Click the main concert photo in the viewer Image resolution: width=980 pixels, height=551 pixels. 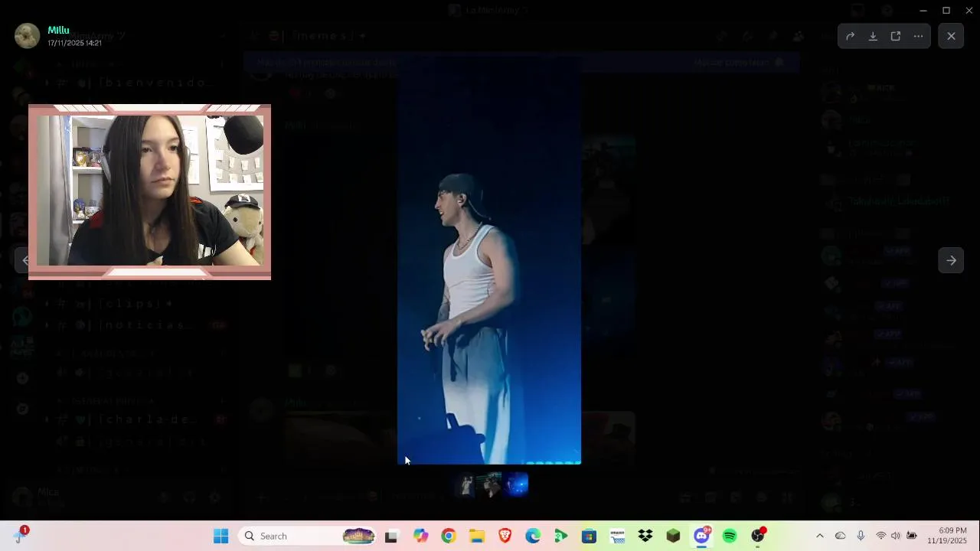point(489,260)
